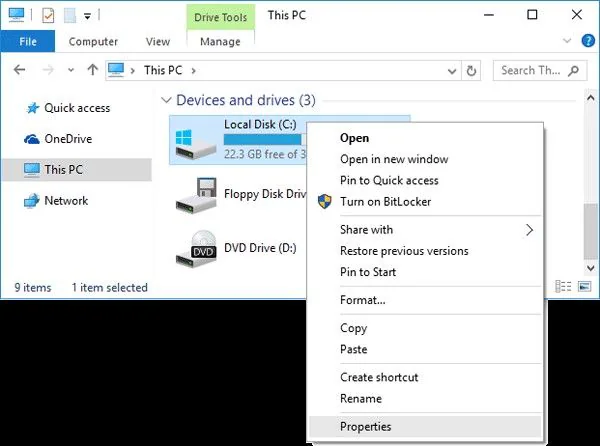This screenshot has width=600, height=446.
Task: Click the Network icon in sidebar
Action: [31, 200]
